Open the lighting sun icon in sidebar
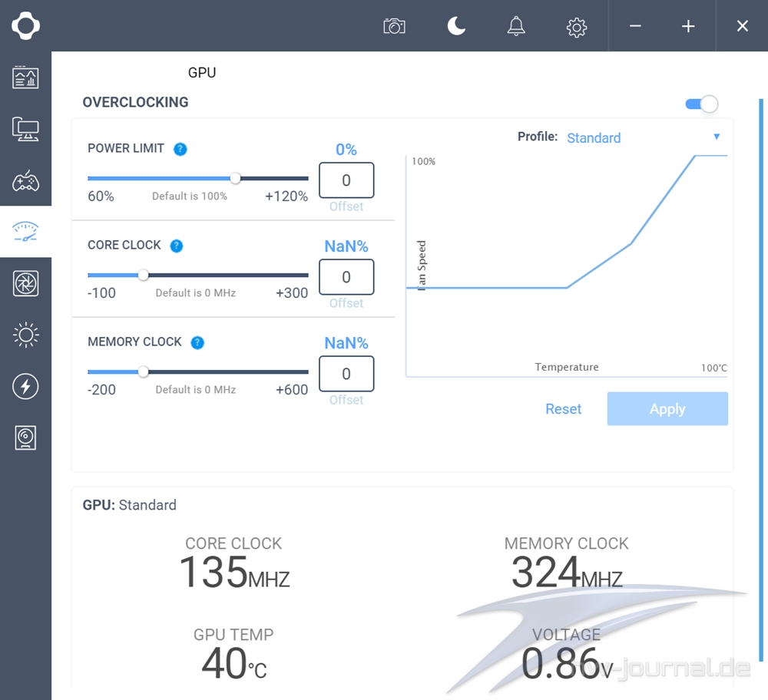The height and width of the screenshot is (700, 768). click(x=25, y=335)
